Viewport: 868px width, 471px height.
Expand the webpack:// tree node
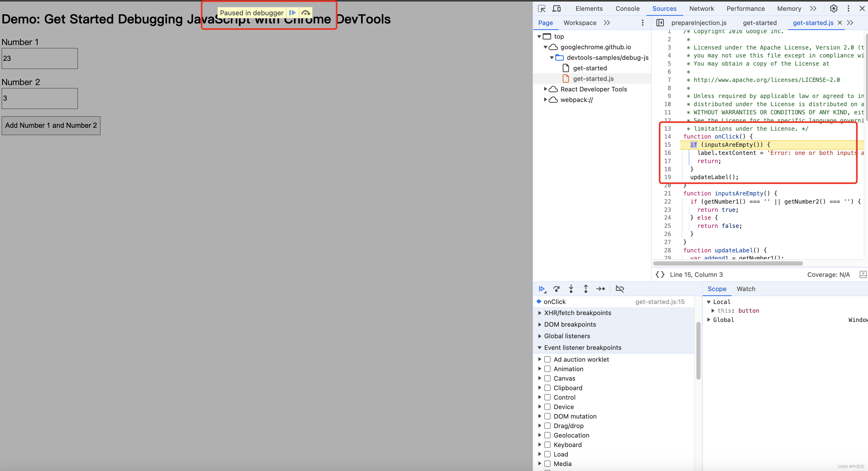[x=546, y=100]
